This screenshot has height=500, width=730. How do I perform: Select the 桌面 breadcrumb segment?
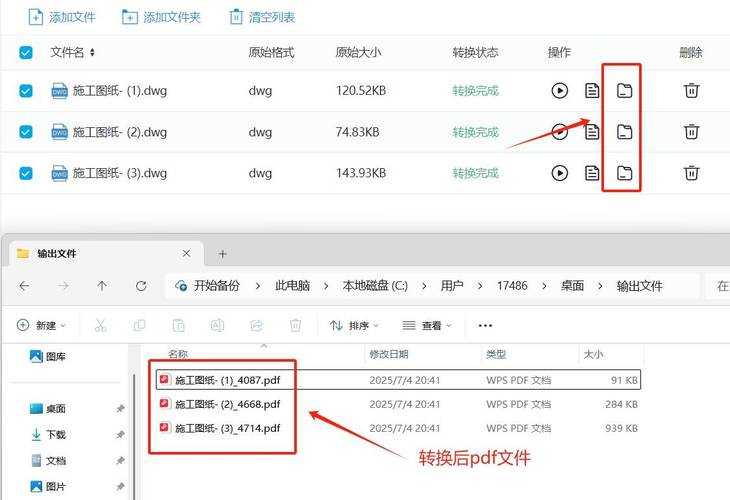point(572,286)
